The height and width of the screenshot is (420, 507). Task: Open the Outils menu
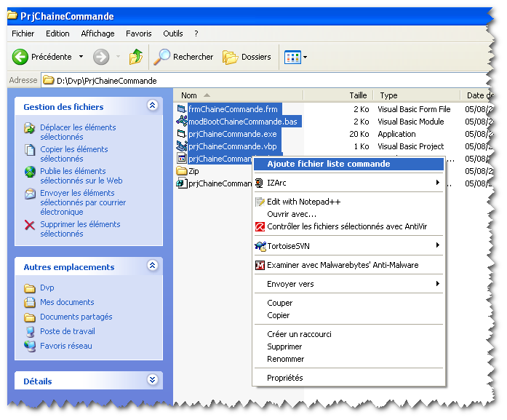(173, 33)
